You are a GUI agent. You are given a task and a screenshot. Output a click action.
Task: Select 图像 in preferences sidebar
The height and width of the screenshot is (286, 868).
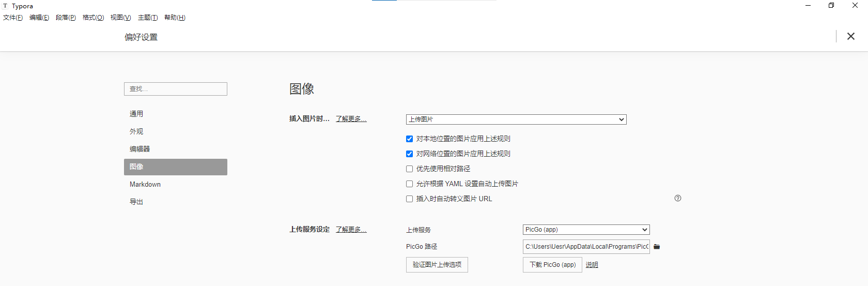tap(176, 167)
